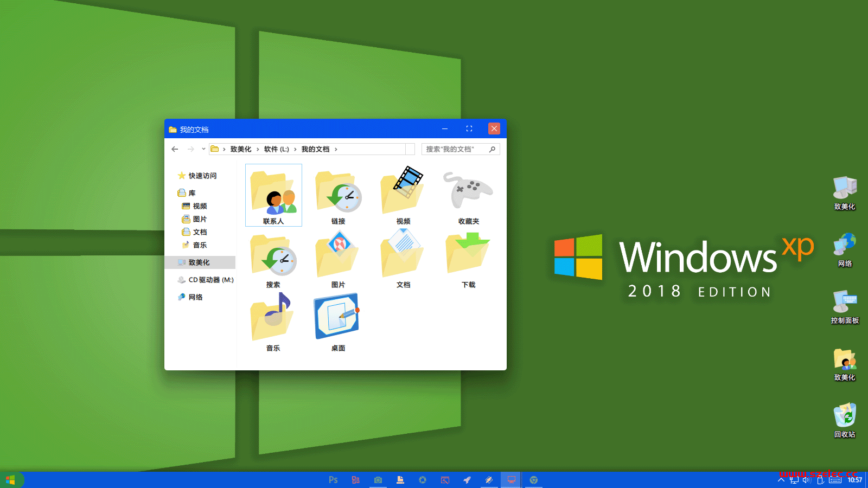Open the 回收站 recycle bin

click(845, 421)
